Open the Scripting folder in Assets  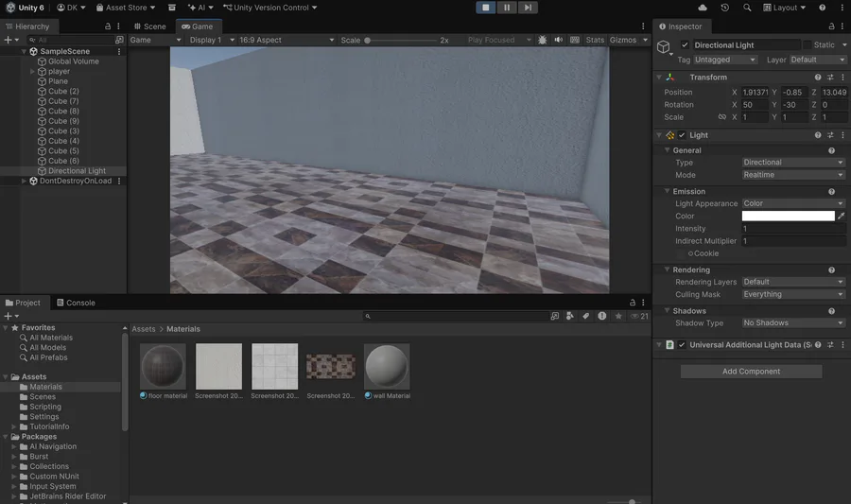45,407
